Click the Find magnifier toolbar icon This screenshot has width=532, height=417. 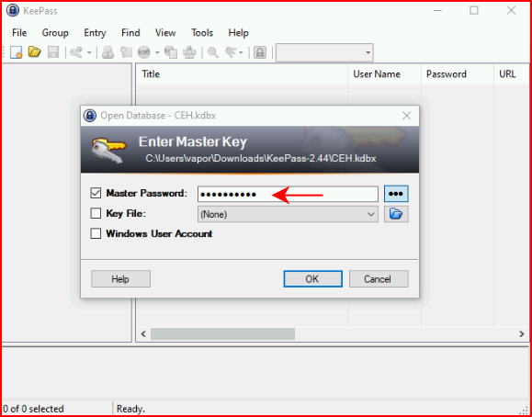point(213,52)
